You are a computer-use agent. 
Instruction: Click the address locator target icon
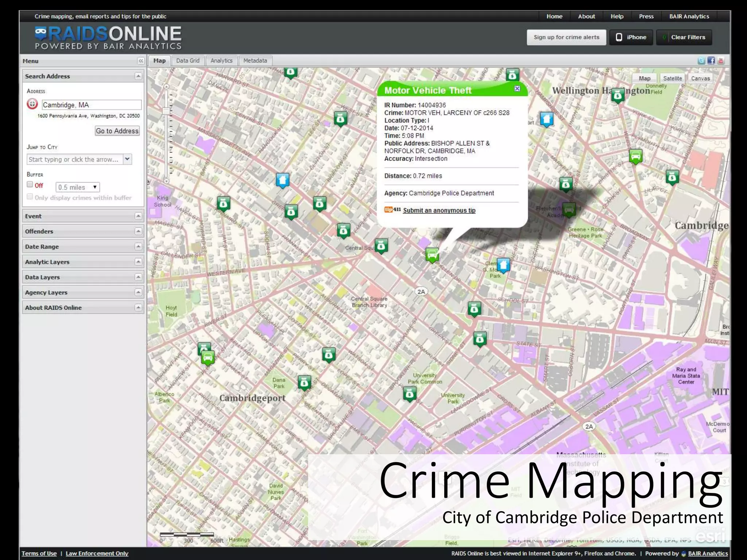tap(32, 104)
